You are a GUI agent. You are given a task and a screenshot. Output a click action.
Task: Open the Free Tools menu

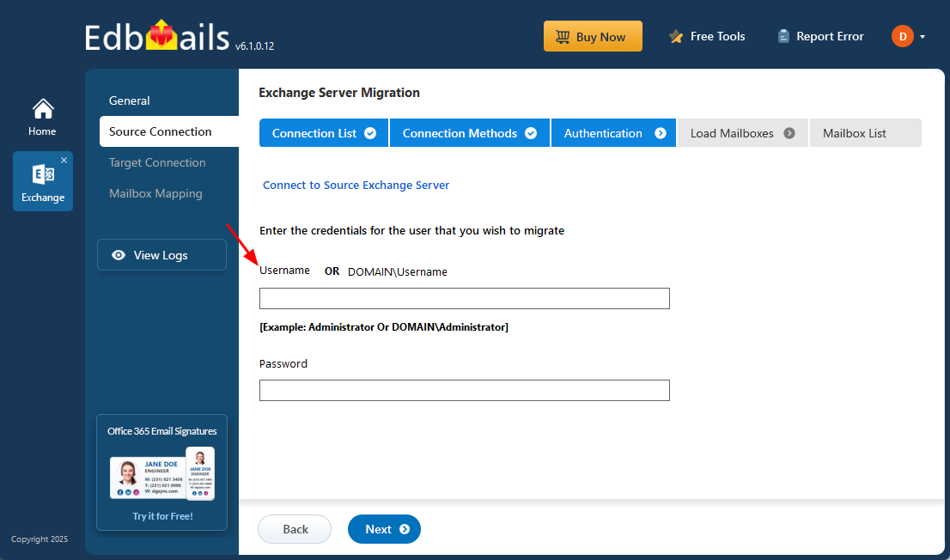[706, 36]
